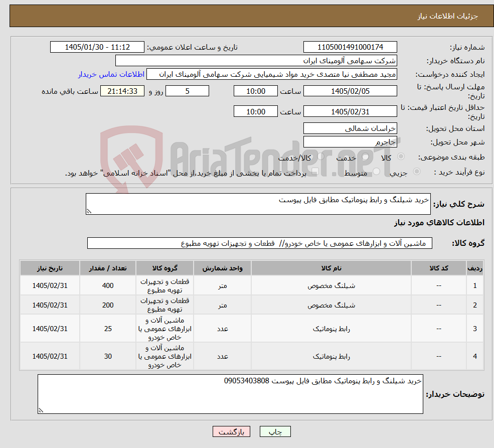
Task: Select the کالا/خدمت radio button
Action: (x=320, y=157)
